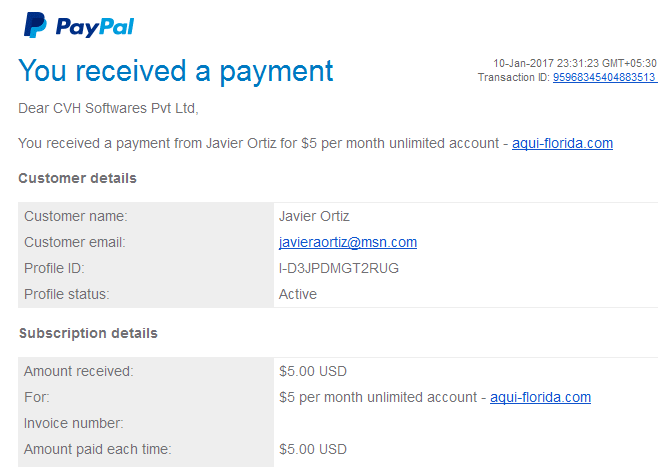
Task: Click the PayPal wordmark text
Action: [95, 27]
